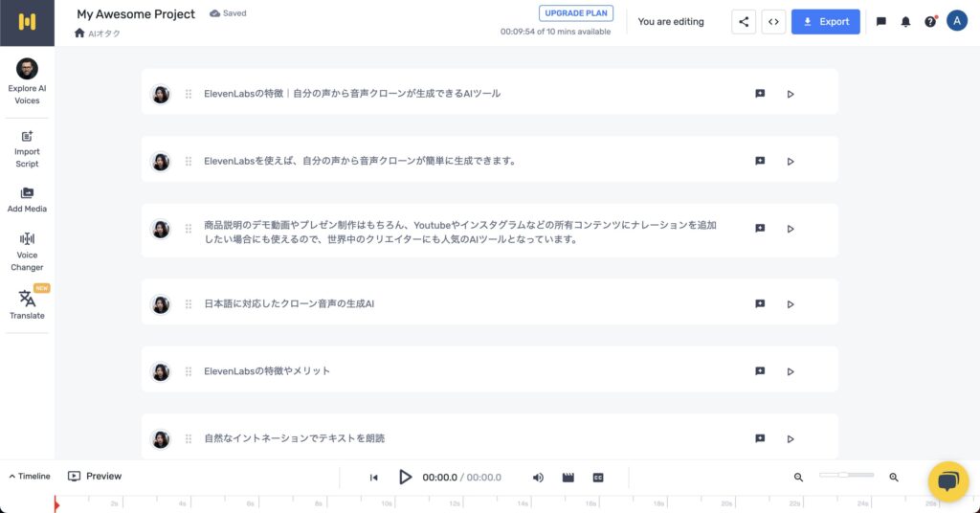Click drag handle of '商品説明のデモ動画' block

coord(189,229)
